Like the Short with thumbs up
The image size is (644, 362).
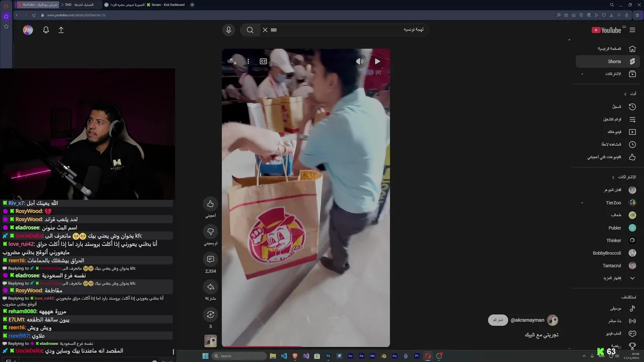[210, 204]
